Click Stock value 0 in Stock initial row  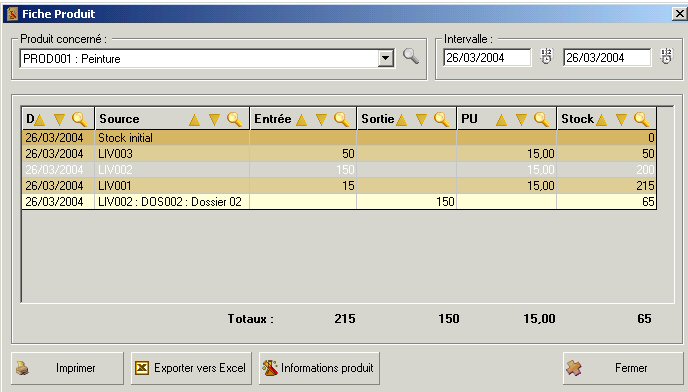(x=651, y=138)
